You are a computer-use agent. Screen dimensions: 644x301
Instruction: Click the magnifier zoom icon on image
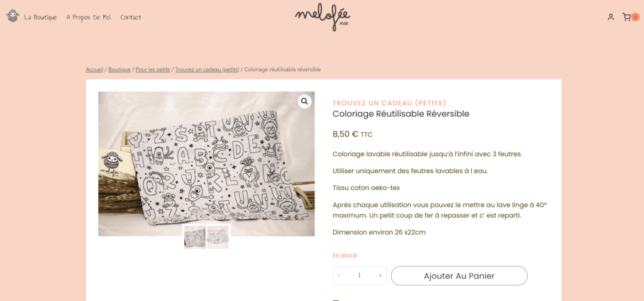[x=304, y=101]
